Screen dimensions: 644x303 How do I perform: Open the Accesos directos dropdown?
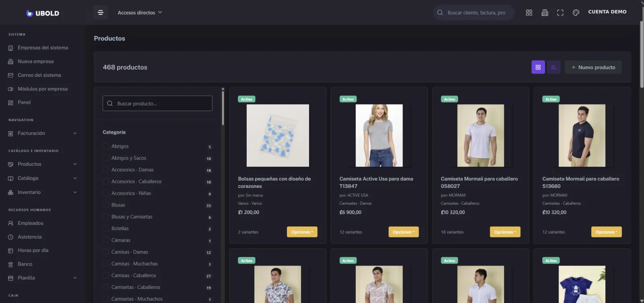140,12
